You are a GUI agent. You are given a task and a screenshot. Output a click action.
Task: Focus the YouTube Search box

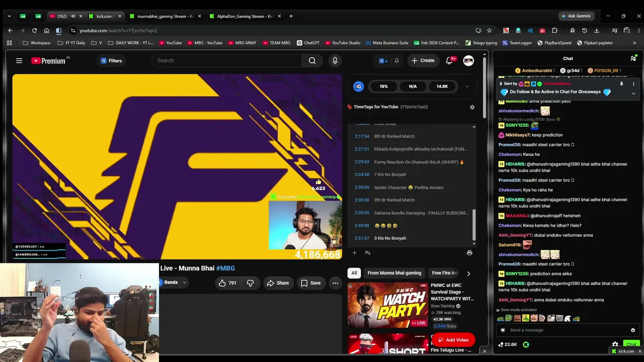pos(227,61)
